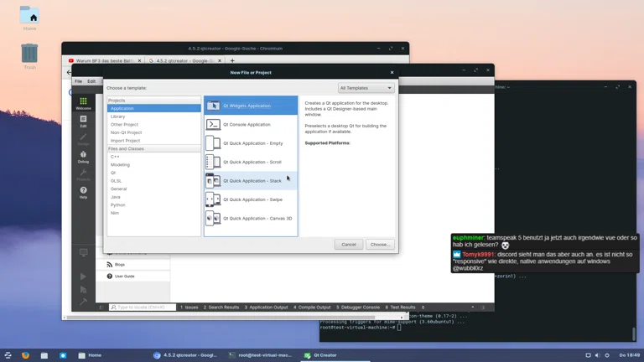
Task: Open the Home folder icon on desktop
Action: pos(29,15)
